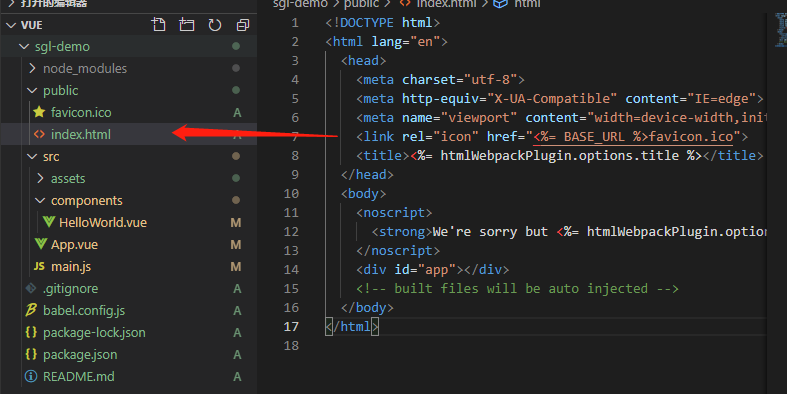Expand the node_modules folder chevron
Screen dimensions: 787x394
[x=33, y=68]
